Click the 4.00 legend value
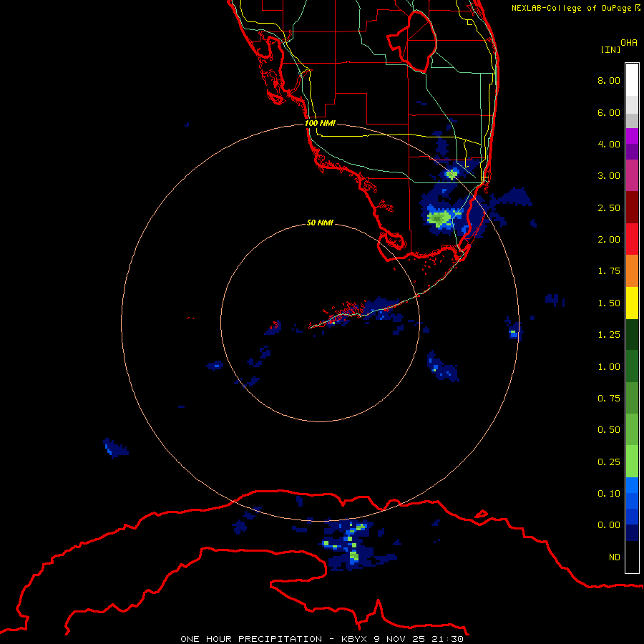The image size is (644, 644). point(609,144)
